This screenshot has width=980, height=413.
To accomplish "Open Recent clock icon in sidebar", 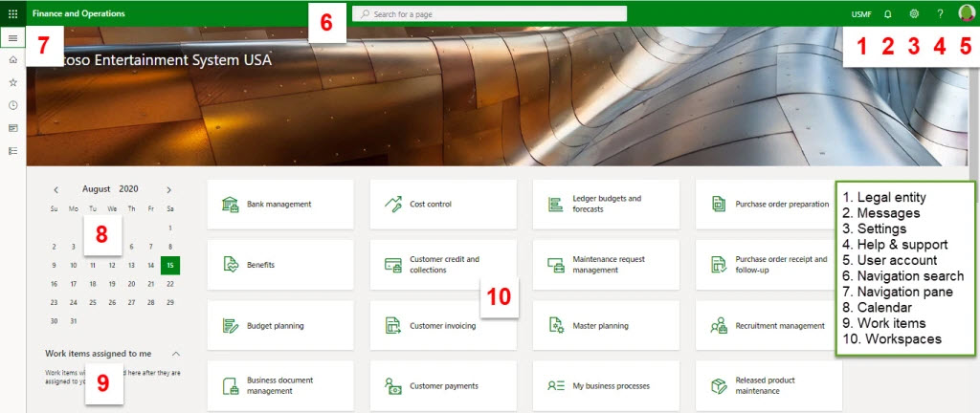I will (12, 105).
